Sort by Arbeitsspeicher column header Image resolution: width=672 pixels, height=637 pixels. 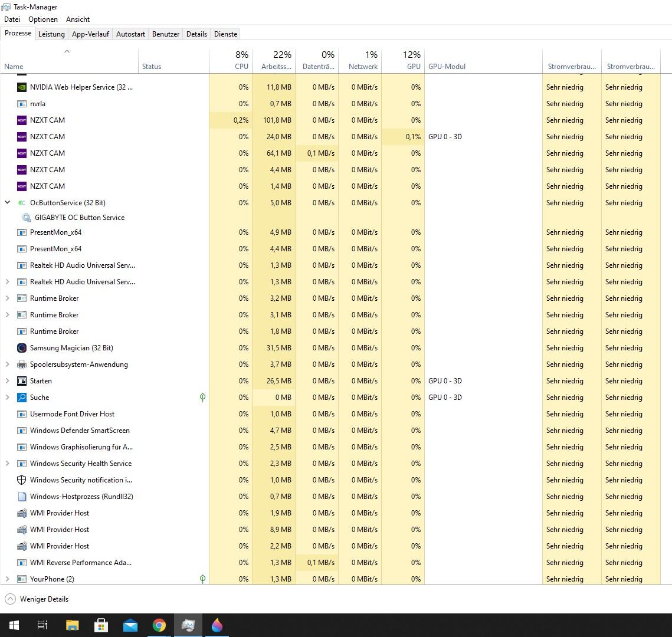click(x=274, y=61)
